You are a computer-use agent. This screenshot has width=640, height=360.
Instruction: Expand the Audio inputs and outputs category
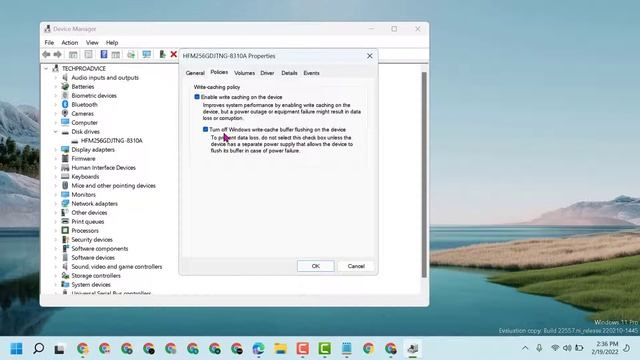(x=56, y=78)
